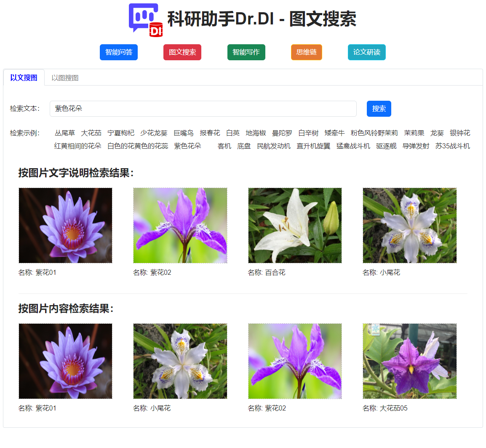Choose the 大花茄 example query
The height and width of the screenshot is (448, 486).
91,133
